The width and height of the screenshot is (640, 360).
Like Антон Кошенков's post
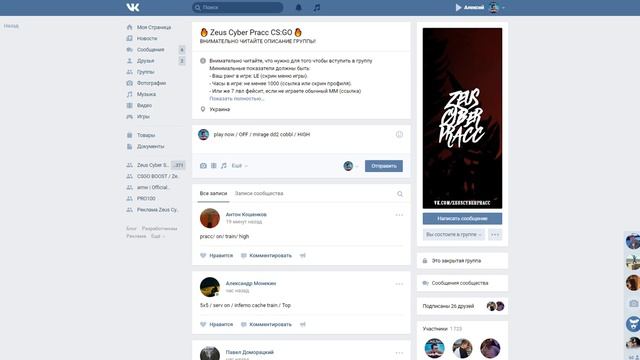click(216, 256)
